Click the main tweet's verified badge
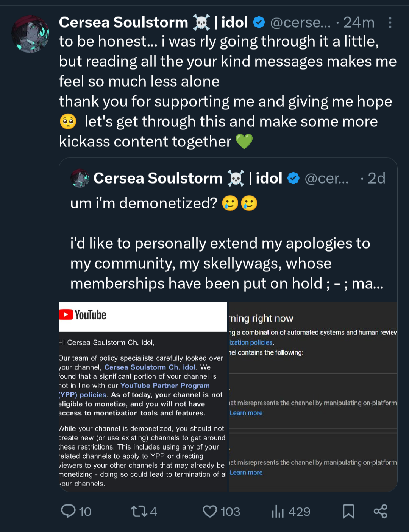Viewport: 409px width, 532px height. [259, 23]
